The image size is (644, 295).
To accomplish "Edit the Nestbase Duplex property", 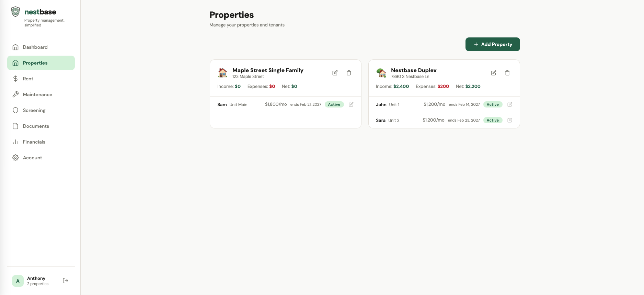I will [493, 73].
